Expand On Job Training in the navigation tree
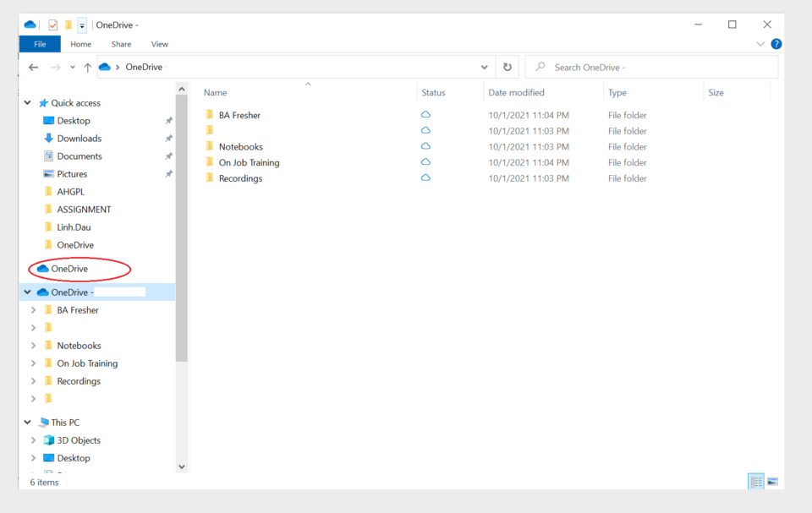 pyautogui.click(x=34, y=363)
